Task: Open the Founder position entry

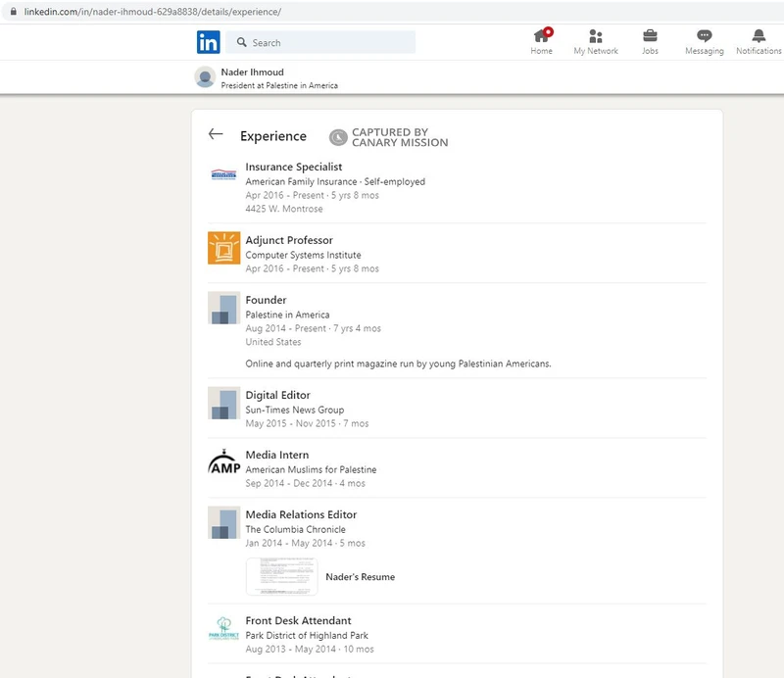Action: (x=266, y=300)
